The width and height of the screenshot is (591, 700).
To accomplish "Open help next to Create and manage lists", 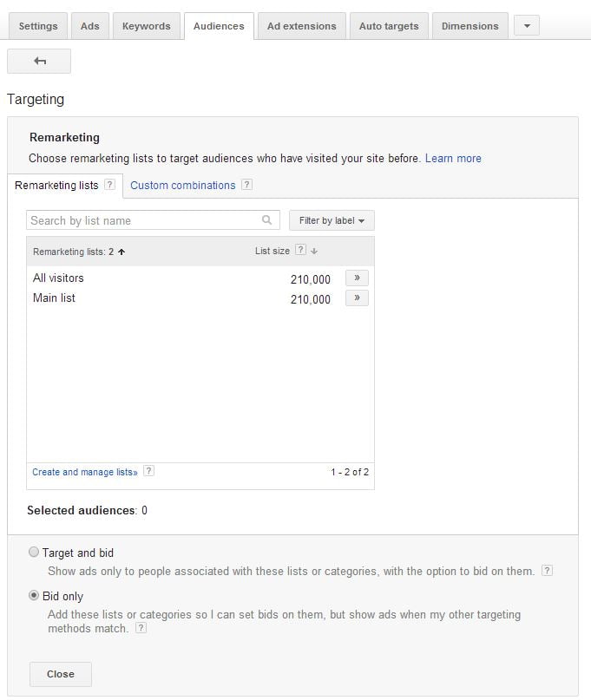I will 148,471.
